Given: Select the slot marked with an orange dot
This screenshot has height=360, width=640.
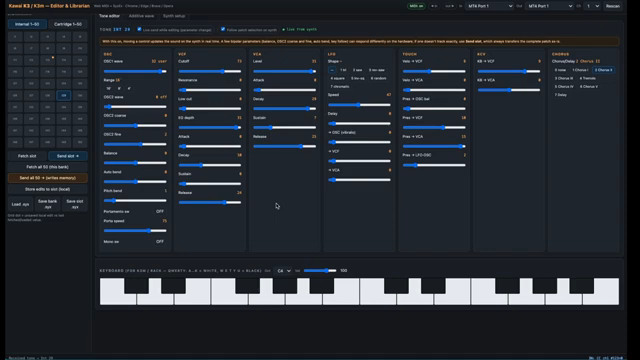Looking at the screenshot, I should 47,60.
